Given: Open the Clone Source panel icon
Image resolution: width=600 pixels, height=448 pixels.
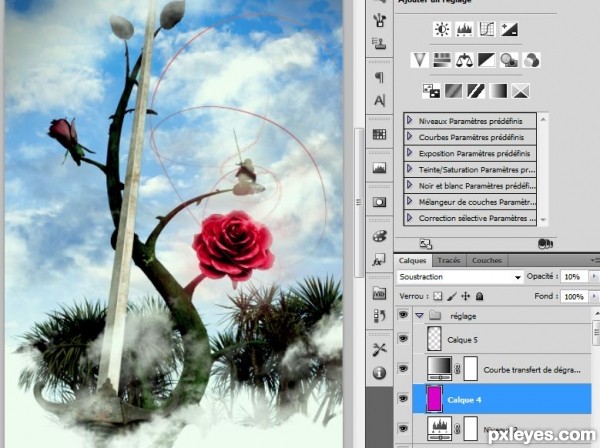Looking at the screenshot, I should [379, 44].
